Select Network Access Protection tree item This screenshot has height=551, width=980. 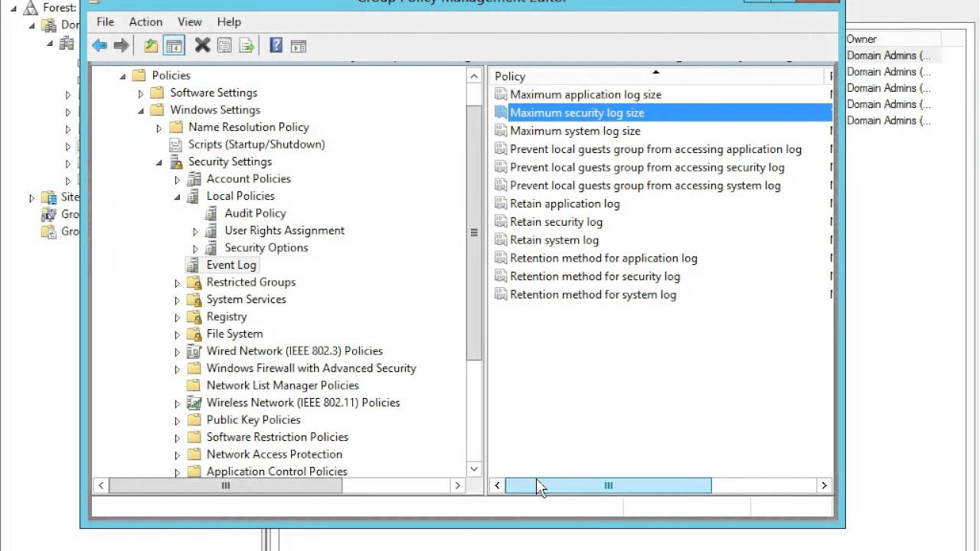pos(274,454)
